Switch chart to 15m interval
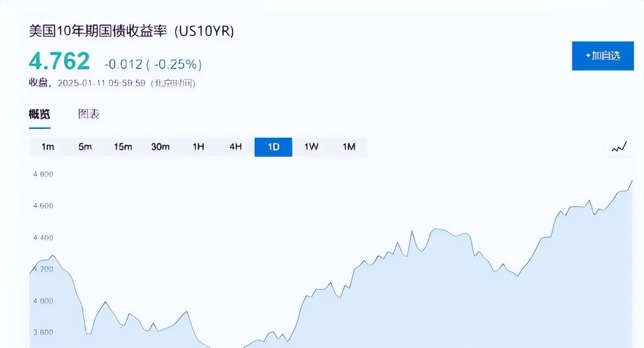Screen dimensions: 644x348 pos(123,147)
